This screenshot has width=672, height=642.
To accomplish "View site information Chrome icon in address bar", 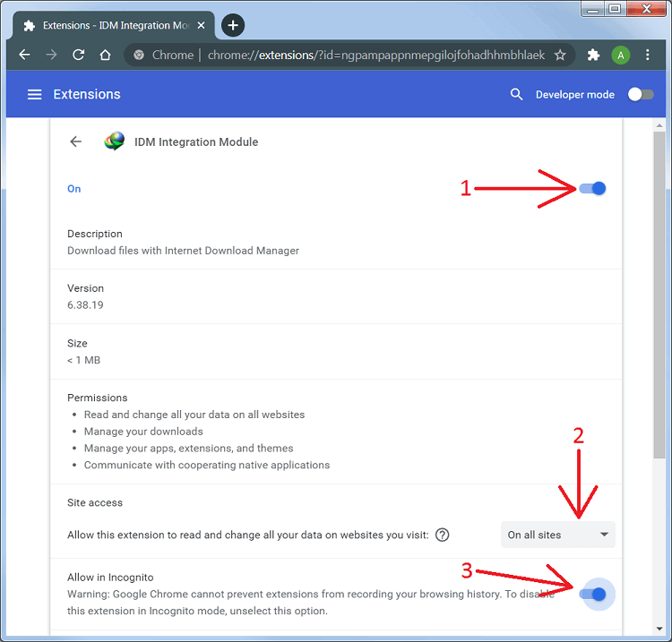I will pyautogui.click(x=139, y=55).
